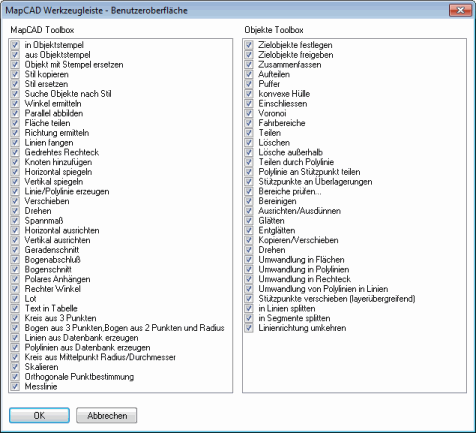Toggle 'Text in Tabelle' checkbox
The width and height of the screenshot is (476, 433).
pyautogui.click(x=15, y=308)
